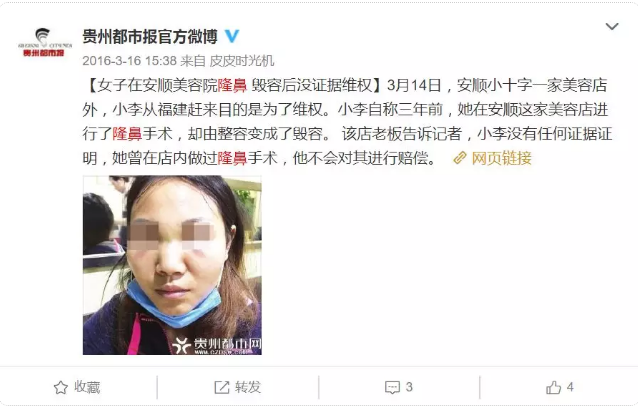Screen dimensions: 638x409
Task: Select the 收藏 label
Action: [87, 387]
